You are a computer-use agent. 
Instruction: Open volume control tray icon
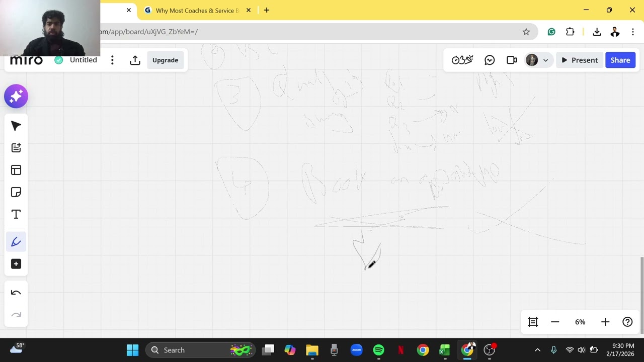click(x=581, y=350)
